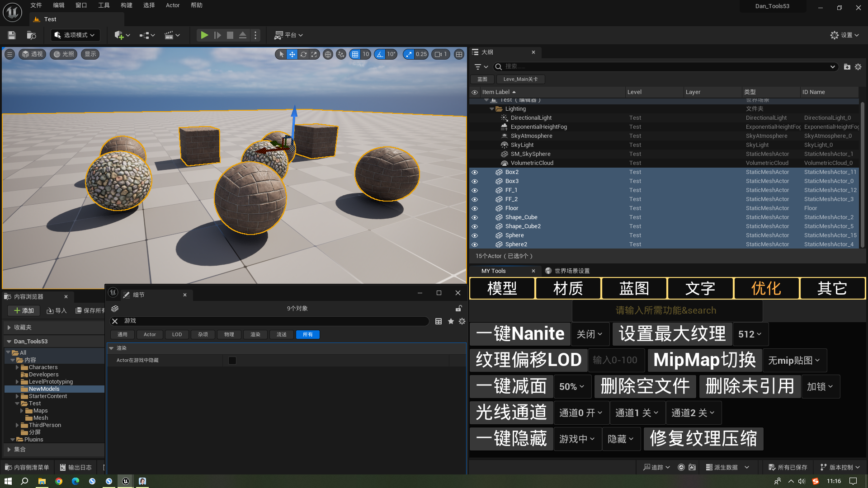The height and width of the screenshot is (488, 868).
Task: Click the 一键减面 button
Action: [511, 387]
